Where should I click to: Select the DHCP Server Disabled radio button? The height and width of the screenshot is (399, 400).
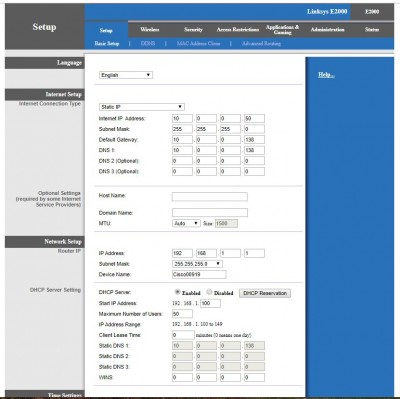(209, 292)
